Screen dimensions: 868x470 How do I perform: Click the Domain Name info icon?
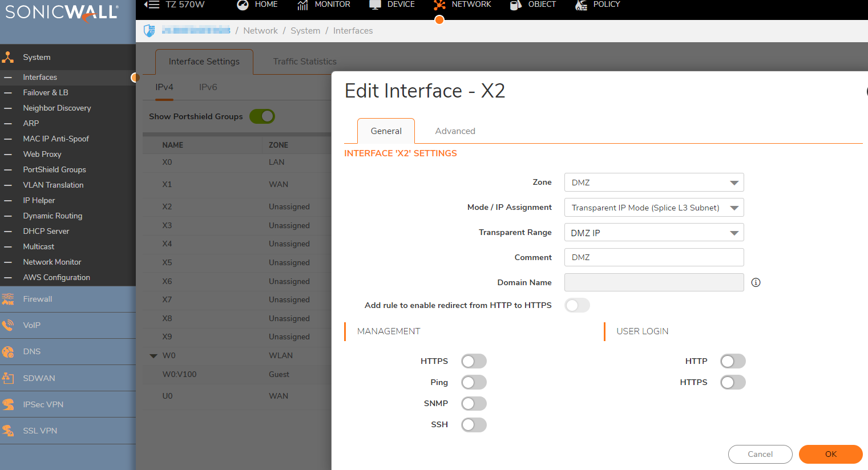point(756,282)
